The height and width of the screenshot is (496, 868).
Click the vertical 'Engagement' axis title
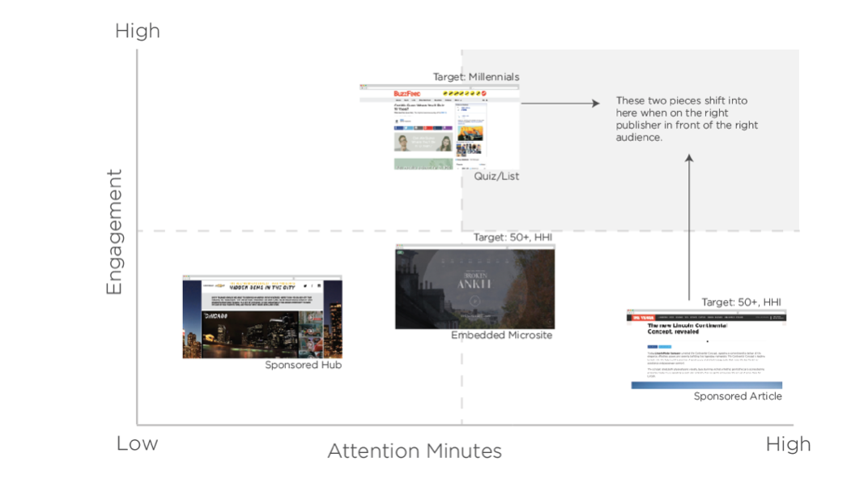coord(113,232)
